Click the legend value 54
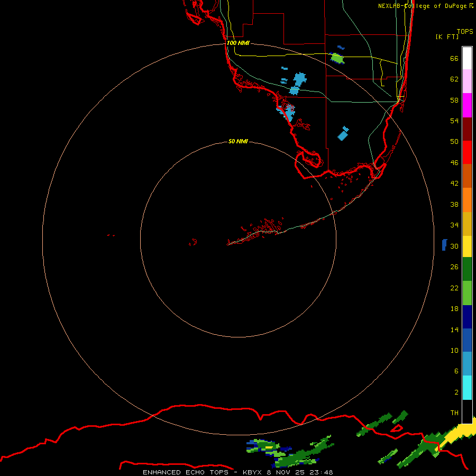This screenshot has height=476, width=476. (x=454, y=121)
